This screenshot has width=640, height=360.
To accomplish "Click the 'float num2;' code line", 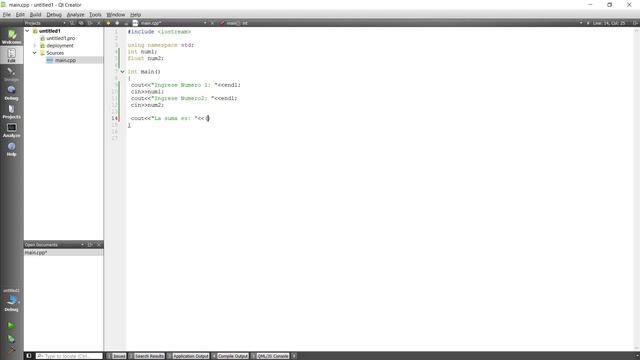I will click(145, 58).
